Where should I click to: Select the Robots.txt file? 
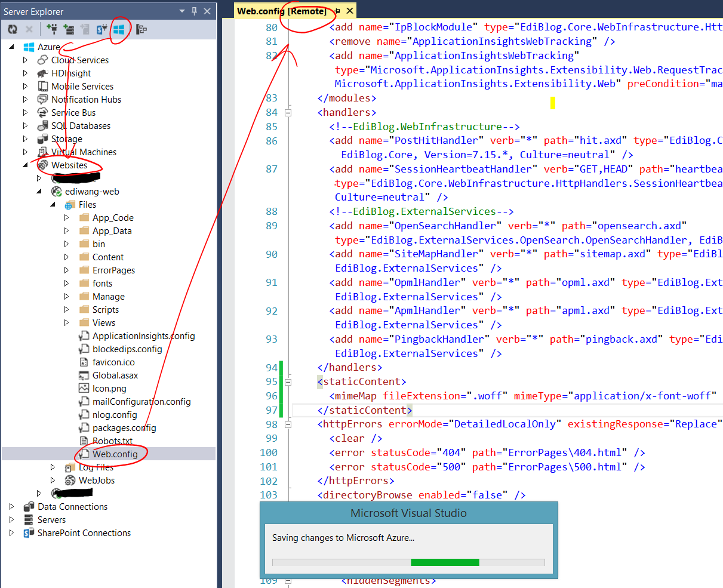112,441
